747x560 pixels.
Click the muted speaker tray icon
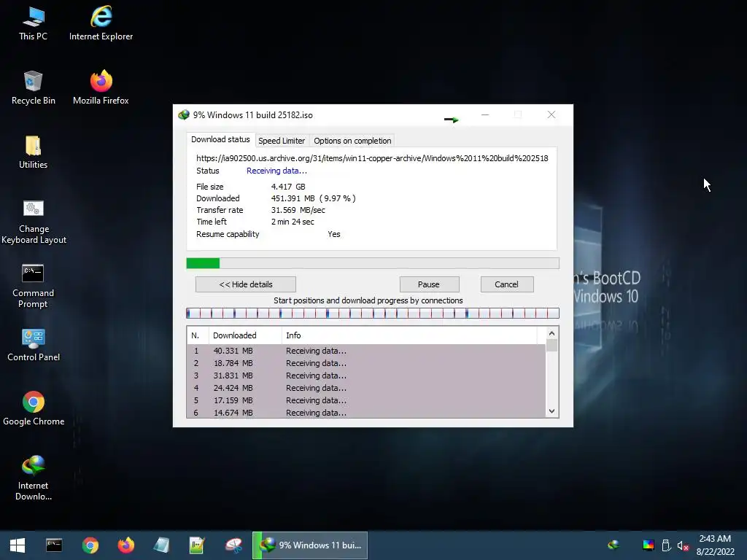click(x=683, y=545)
